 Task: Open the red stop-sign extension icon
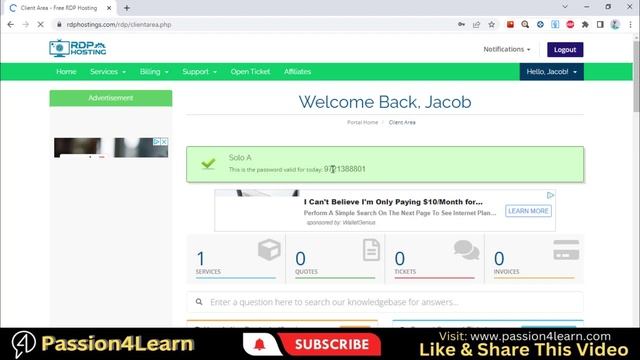(x=570, y=24)
